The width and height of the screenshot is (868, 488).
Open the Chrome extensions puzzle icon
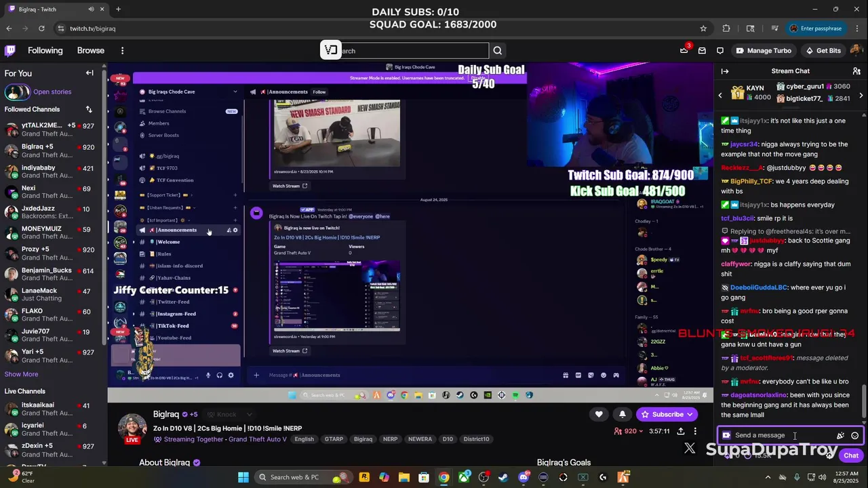(726, 28)
